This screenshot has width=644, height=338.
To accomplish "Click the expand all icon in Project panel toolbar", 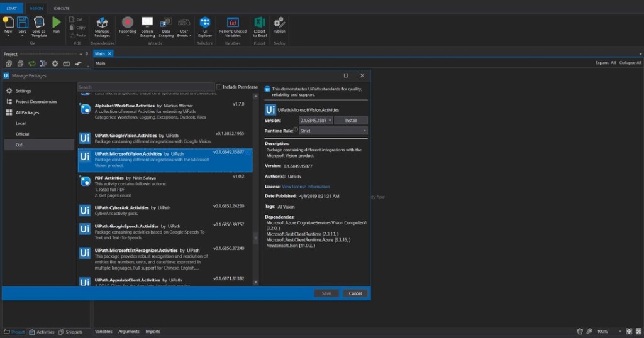I will click(9, 63).
